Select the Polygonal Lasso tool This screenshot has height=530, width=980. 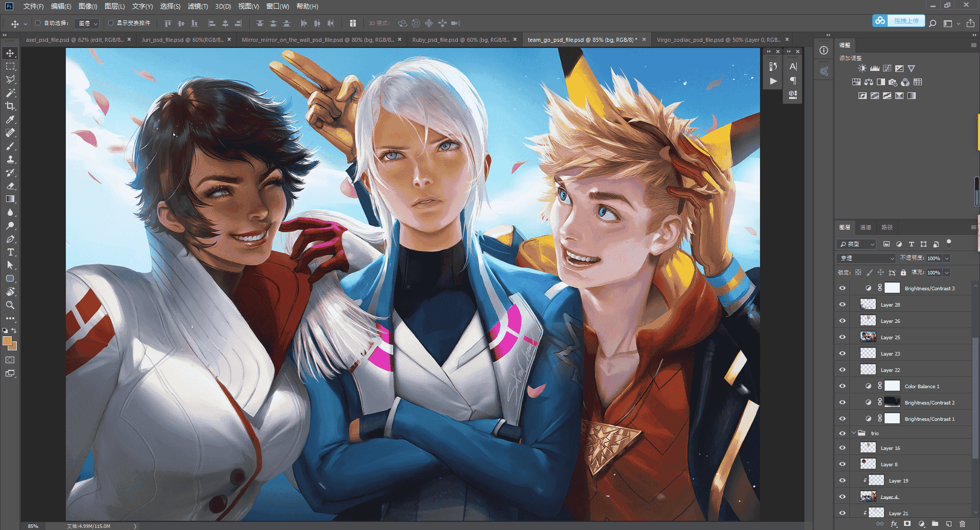(10, 80)
